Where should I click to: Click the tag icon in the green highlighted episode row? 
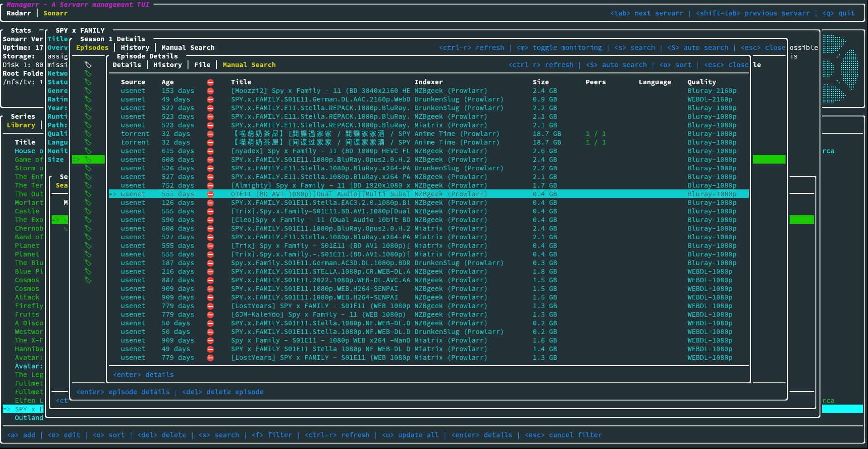(88, 159)
